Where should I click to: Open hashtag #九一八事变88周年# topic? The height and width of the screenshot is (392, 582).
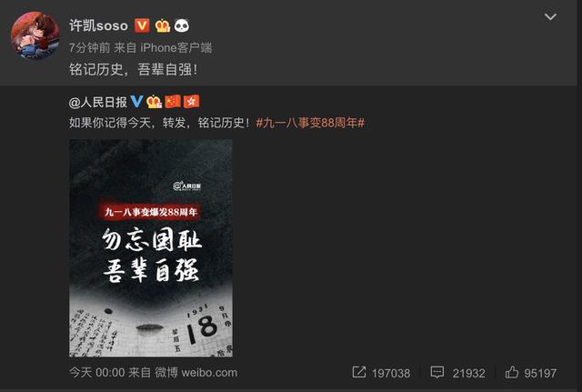point(310,123)
